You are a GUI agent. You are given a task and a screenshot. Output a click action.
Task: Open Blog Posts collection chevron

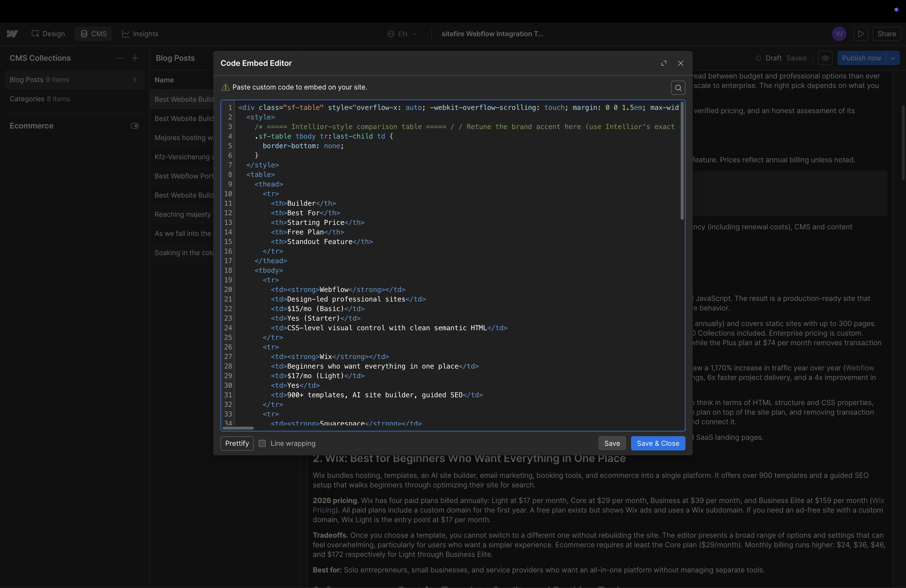(x=135, y=80)
